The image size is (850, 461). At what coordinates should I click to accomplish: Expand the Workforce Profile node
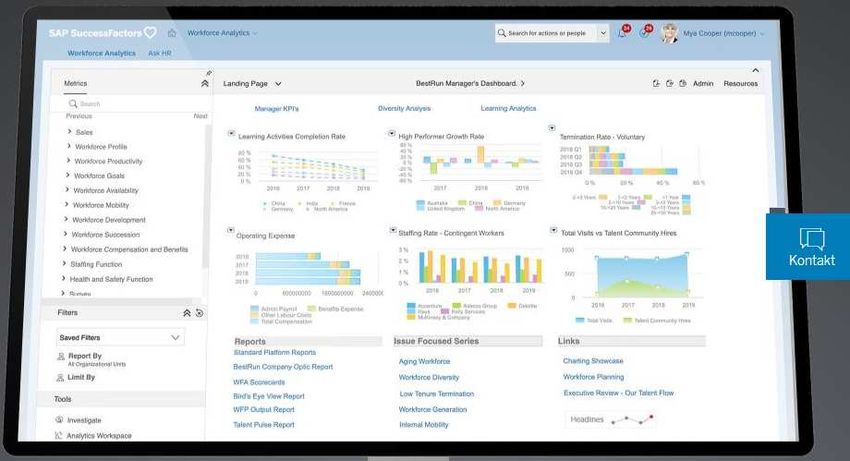(69, 146)
